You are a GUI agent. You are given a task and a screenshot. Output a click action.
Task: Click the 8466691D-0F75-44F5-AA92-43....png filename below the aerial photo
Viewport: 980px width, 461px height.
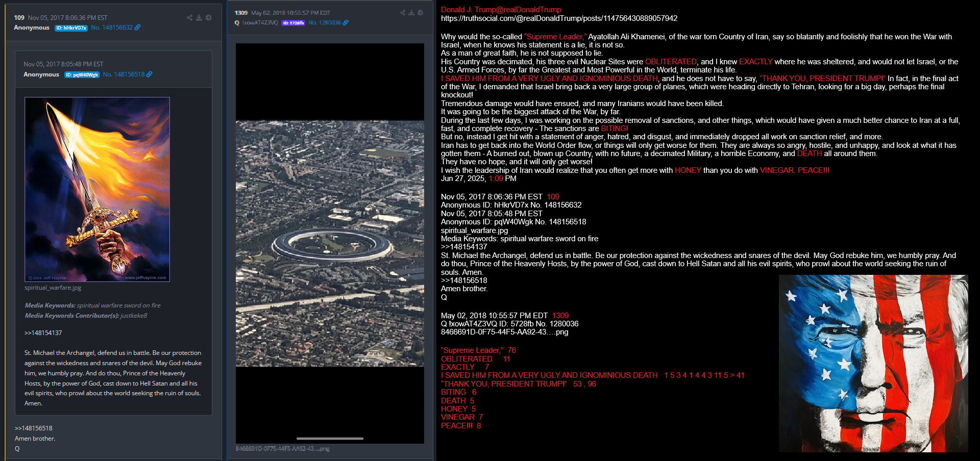282,449
